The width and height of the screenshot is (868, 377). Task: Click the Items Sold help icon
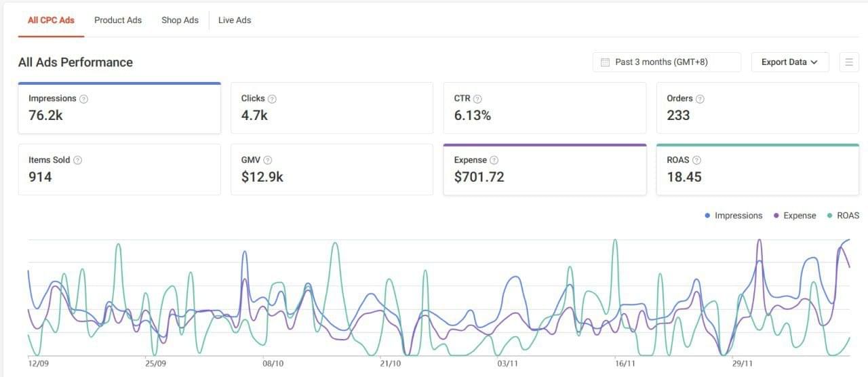(x=77, y=161)
